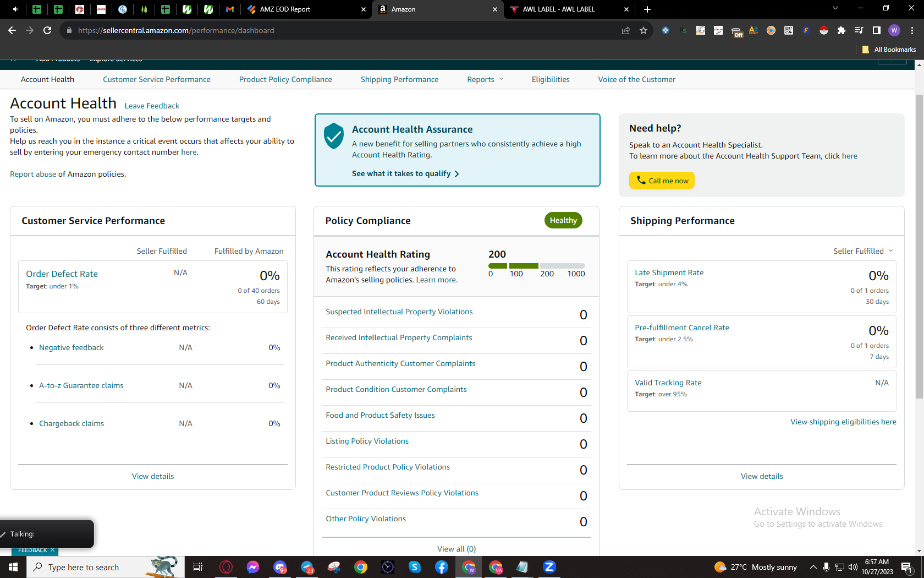Open Product Authenticity Customer Complaints
Image resolution: width=924 pixels, height=578 pixels.
click(x=400, y=363)
